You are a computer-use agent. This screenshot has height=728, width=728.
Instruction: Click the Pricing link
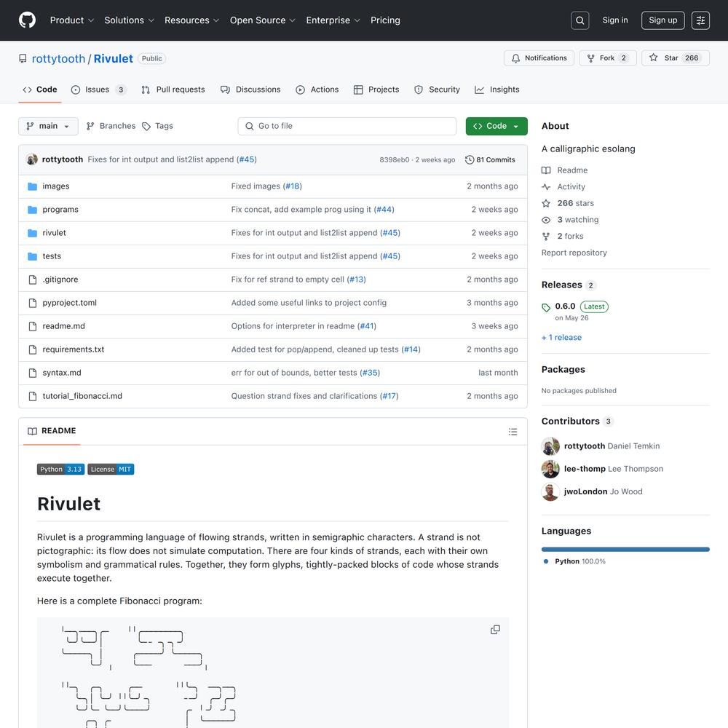tap(385, 20)
